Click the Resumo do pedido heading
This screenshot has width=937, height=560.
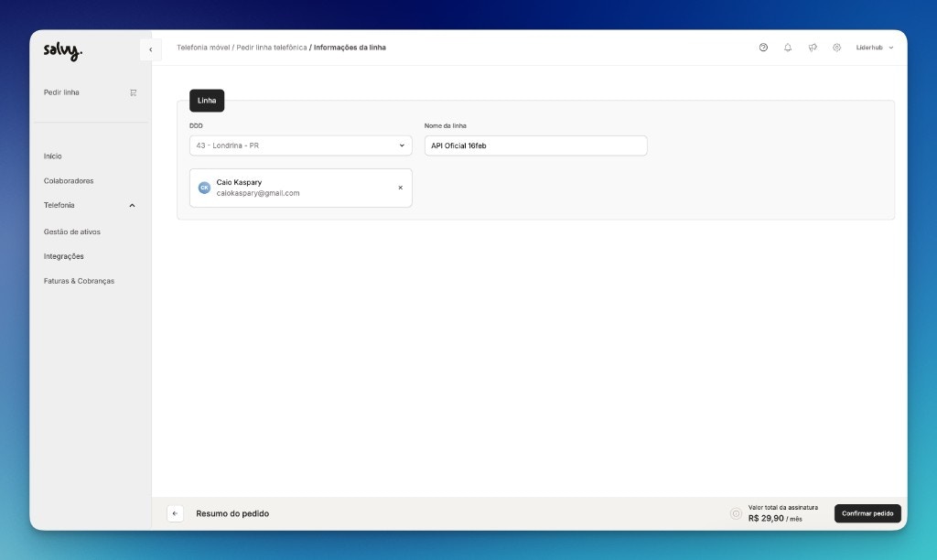tap(232, 513)
